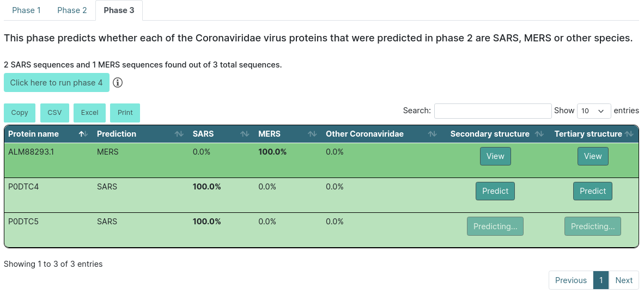This screenshot has height=294, width=644.
Task: Export table using the CSV button
Action: click(x=54, y=113)
